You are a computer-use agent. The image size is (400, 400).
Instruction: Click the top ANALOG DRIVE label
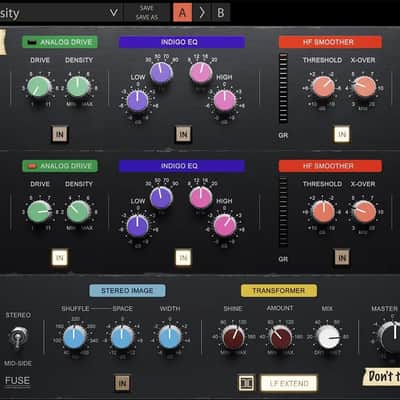[60, 42]
